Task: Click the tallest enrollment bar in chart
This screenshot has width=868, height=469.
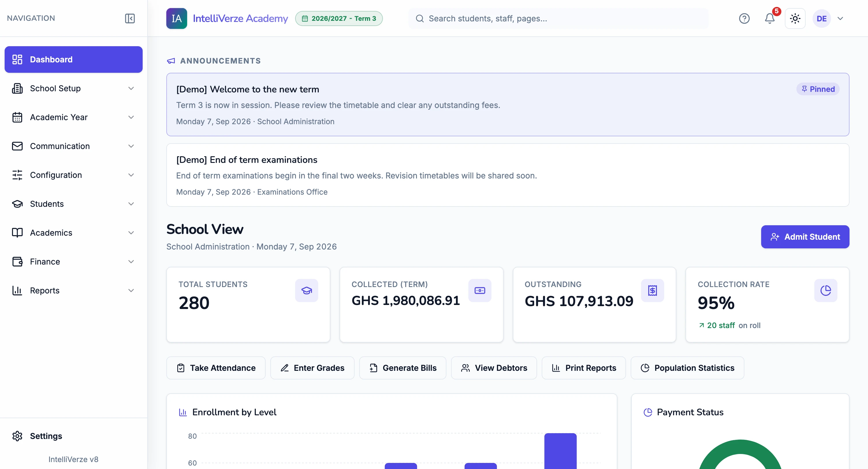Action: coord(560,451)
